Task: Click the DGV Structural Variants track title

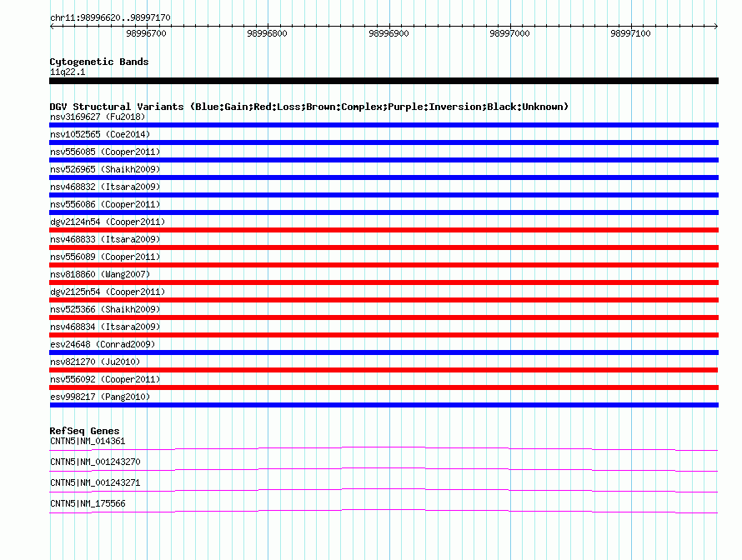Action: click(309, 107)
